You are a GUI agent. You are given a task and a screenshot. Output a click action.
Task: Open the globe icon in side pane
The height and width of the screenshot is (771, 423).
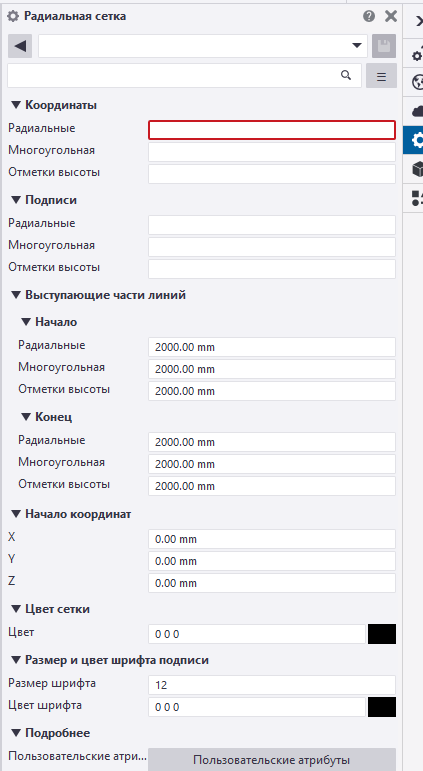pyautogui.click(x=417, y=82)
